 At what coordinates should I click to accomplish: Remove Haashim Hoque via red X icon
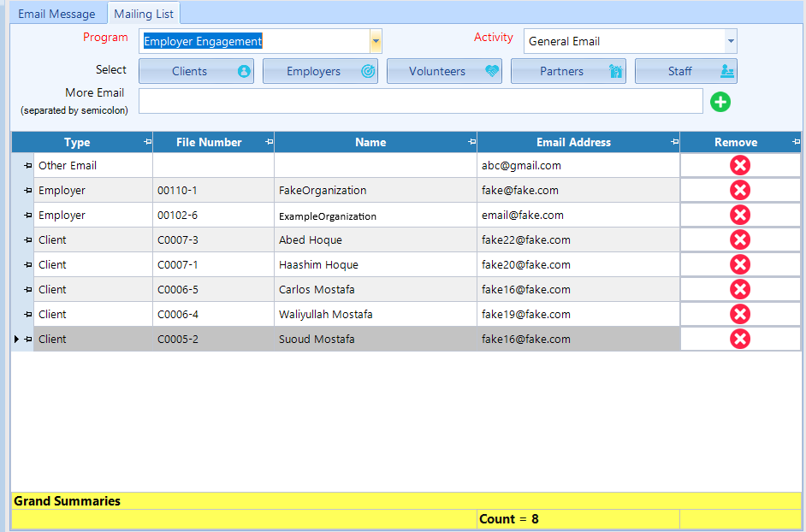point(740,265)
